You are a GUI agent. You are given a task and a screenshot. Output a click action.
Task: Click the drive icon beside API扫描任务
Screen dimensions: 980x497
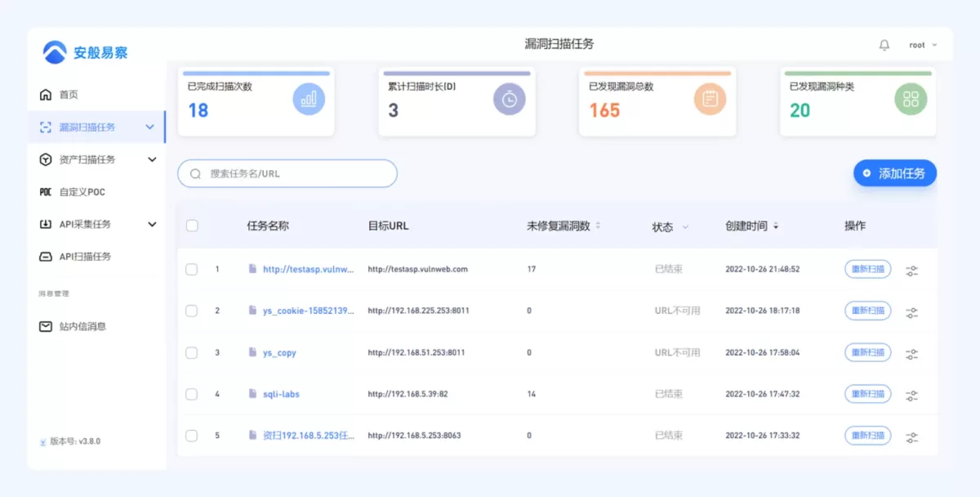tap(46, 257)
